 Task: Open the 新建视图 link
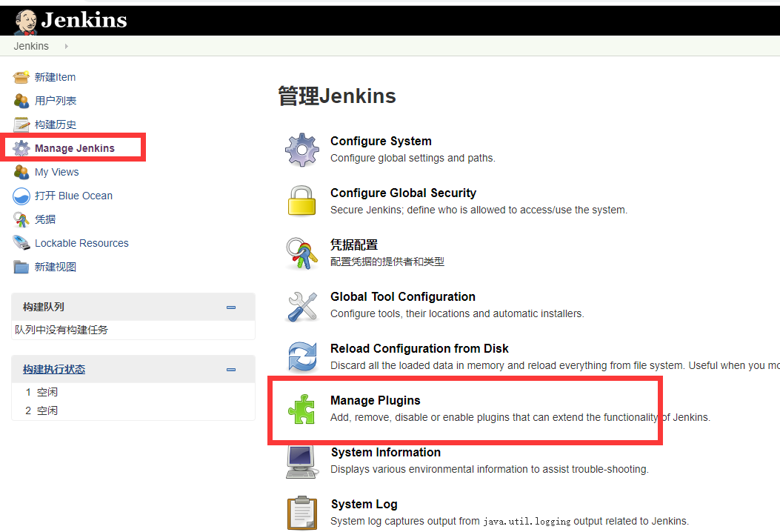tap(56, 267)
